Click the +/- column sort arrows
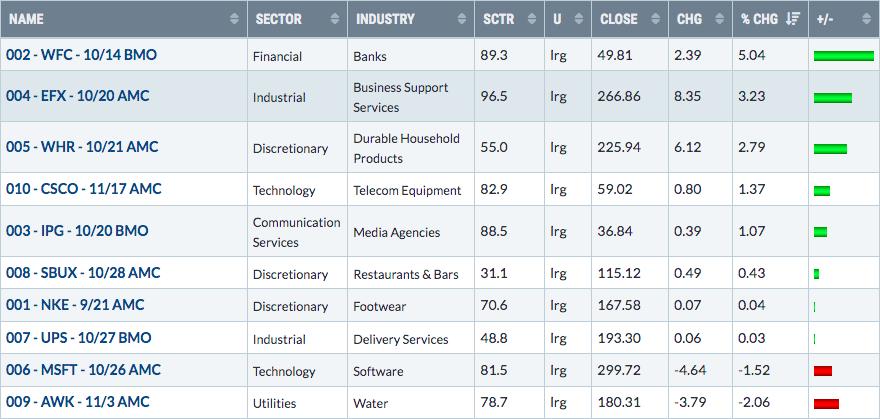The image size is (880, 419). pos(866,19)
